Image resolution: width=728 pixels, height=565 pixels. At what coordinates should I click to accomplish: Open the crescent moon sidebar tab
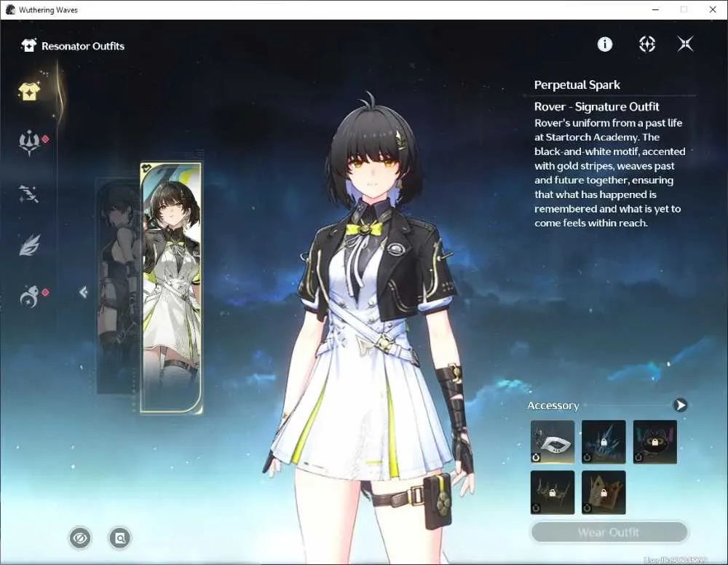(29, 296)
